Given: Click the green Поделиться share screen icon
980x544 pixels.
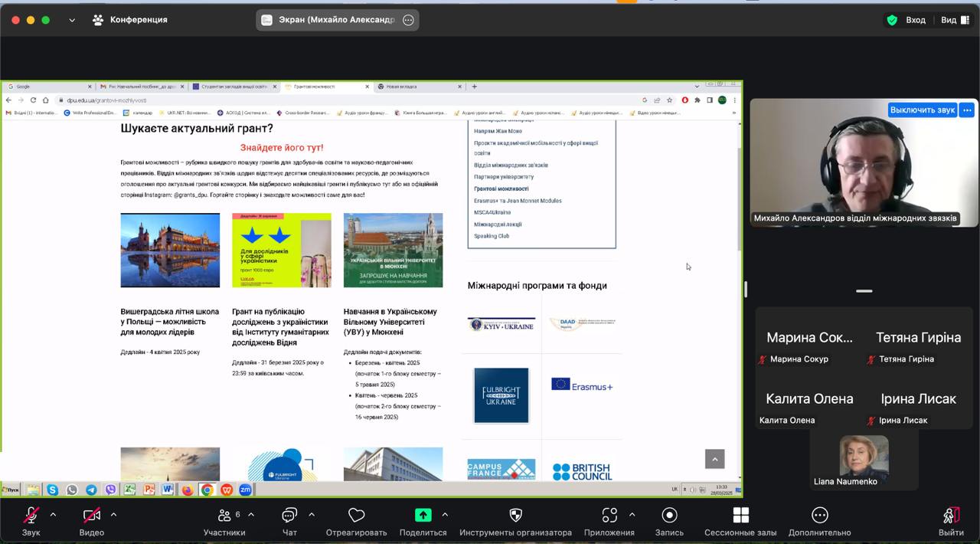Looking at the screenshot, I should point(423,515).
